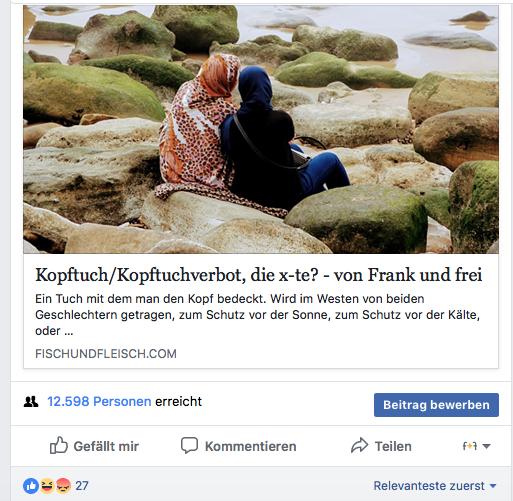
Task: Open the Kopftuch/Kopftuchverbot article headline
Action: [259, 275]
